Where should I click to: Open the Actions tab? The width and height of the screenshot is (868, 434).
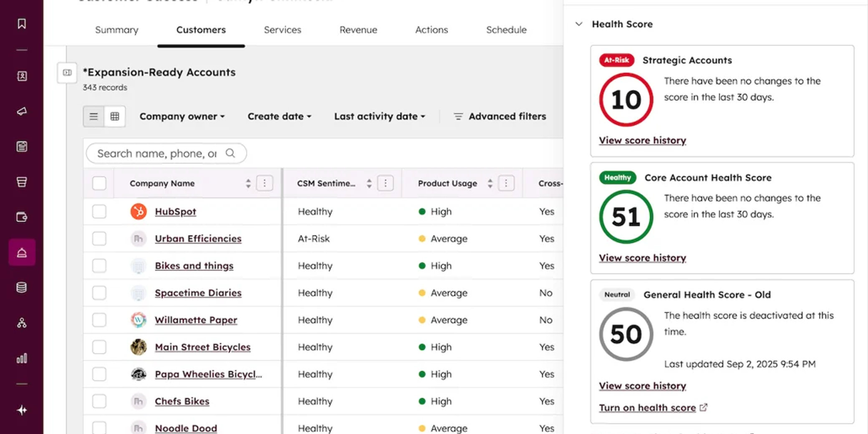point(431,30)
